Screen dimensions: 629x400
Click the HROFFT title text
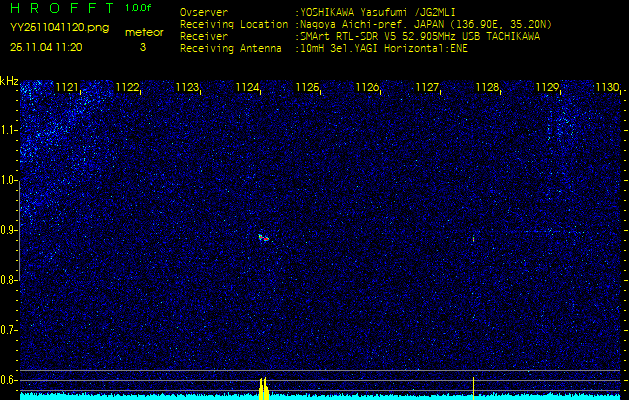tap(60, 9)
